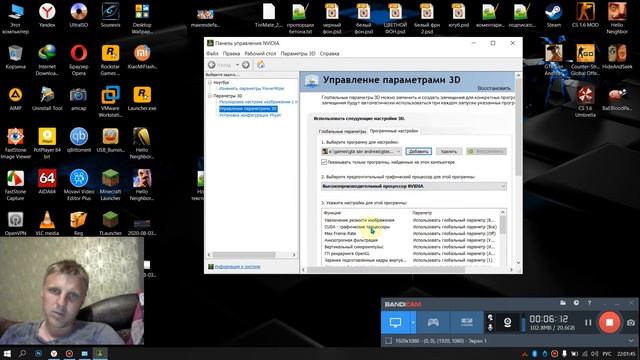Click Yandex browser in taskbar
The height and width of the screenshot is (360, 640).
click(54, 353)
